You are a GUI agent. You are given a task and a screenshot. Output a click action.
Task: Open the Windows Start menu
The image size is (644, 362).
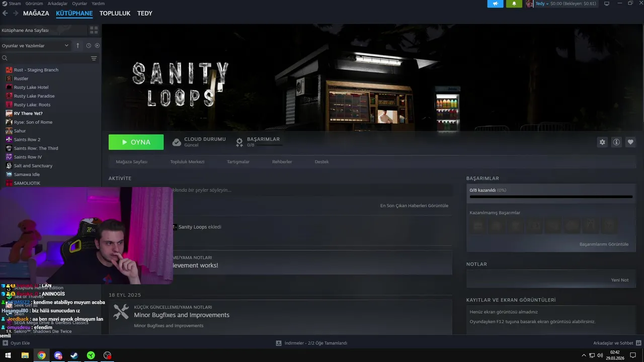(x=8, y=355)
